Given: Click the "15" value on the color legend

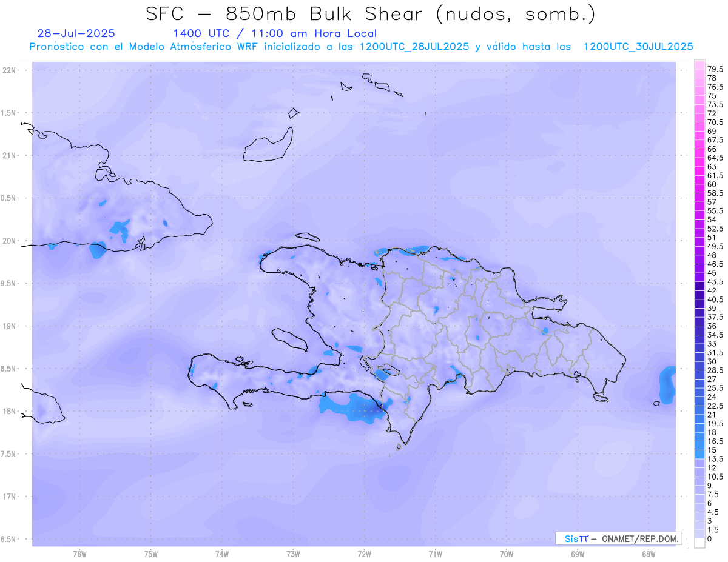Looking at the screenshot, I should click(712, 450).
